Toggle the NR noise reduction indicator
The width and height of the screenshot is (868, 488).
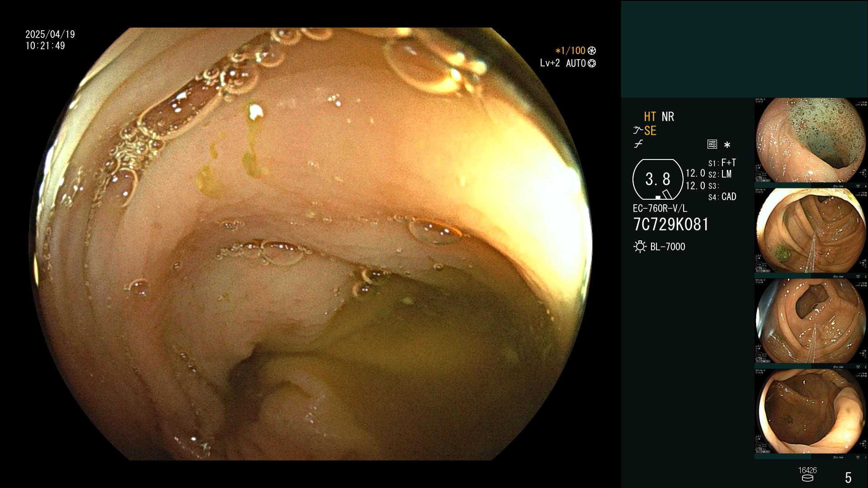pyautogui.click(x=668, y=117)
